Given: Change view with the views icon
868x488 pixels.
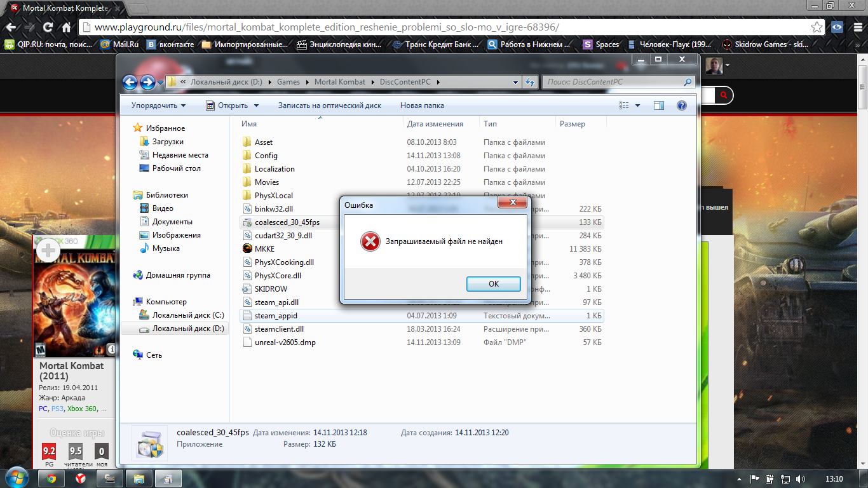Looking at the screenshot, I should click(624, 105).
